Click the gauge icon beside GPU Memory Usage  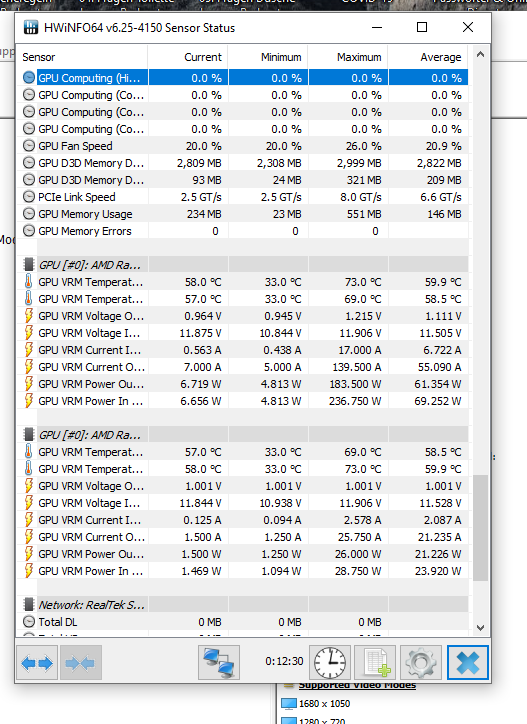(x=29, y=214)
